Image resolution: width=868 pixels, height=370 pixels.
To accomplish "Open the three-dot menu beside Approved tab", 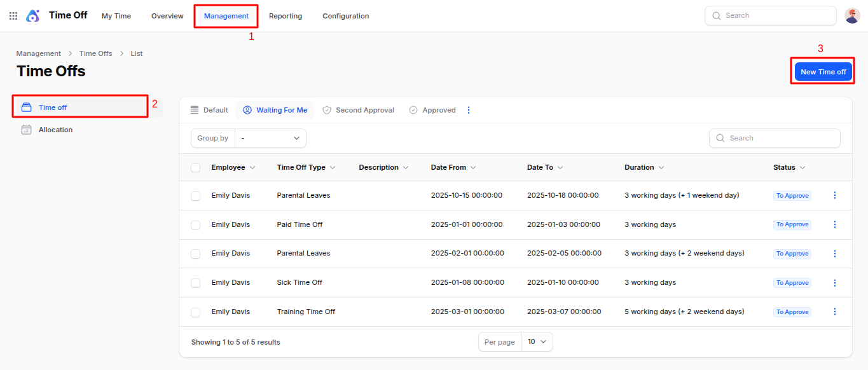I will pyautogui.click(x=469, y=110).
